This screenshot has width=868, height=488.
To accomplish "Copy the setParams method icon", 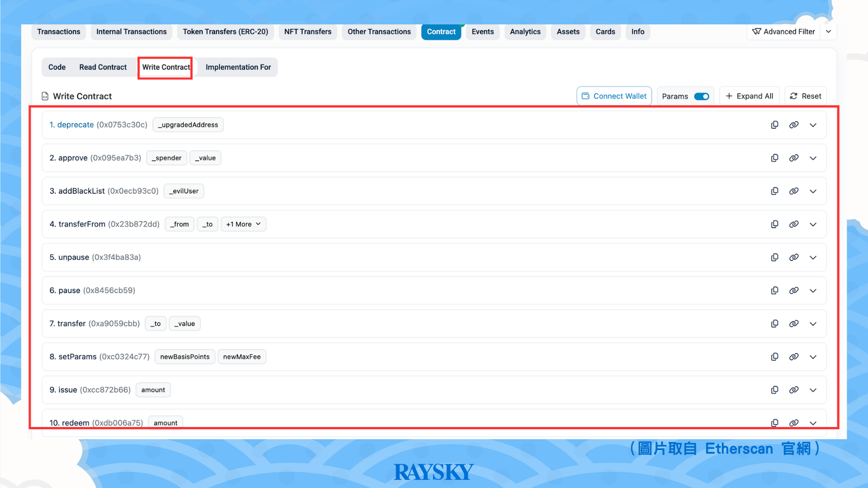I will pos(774,357).
